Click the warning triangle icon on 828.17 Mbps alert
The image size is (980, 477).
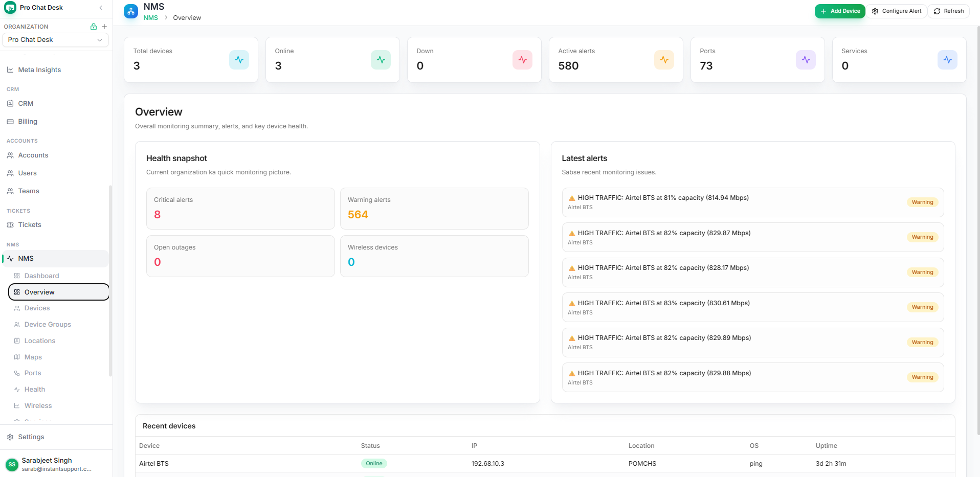pyautogui.click(x=572, y=268)
